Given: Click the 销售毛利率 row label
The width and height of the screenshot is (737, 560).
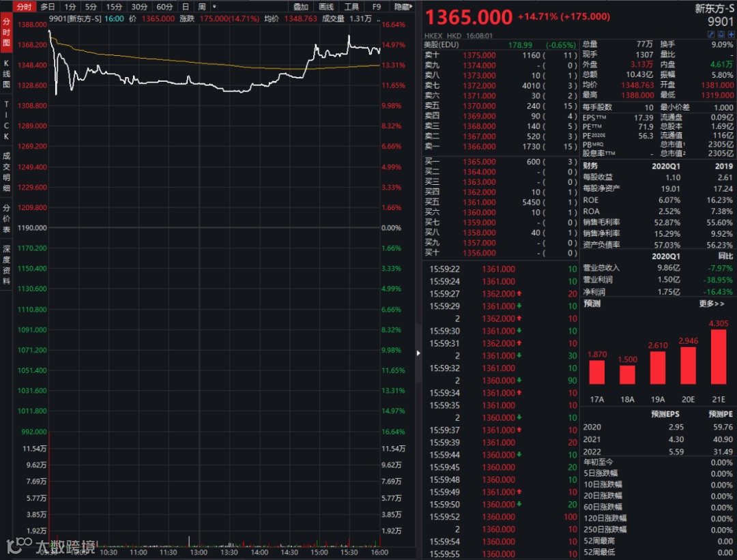Looking at the screenshot, I should point(601,222).
